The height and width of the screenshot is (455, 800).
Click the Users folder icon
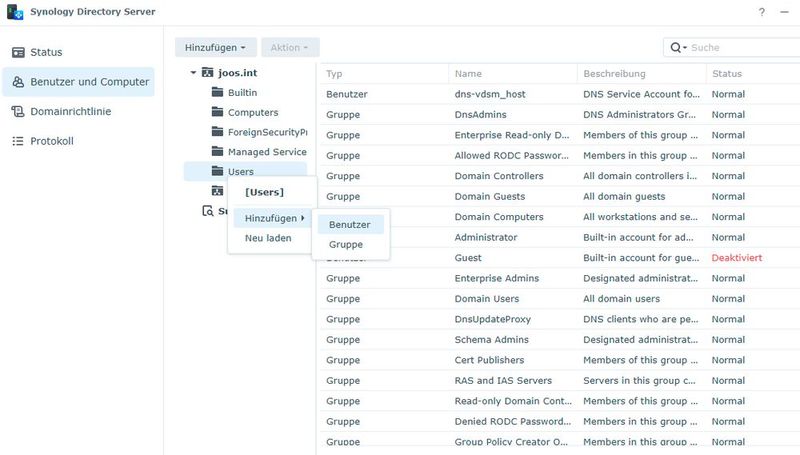217,171
